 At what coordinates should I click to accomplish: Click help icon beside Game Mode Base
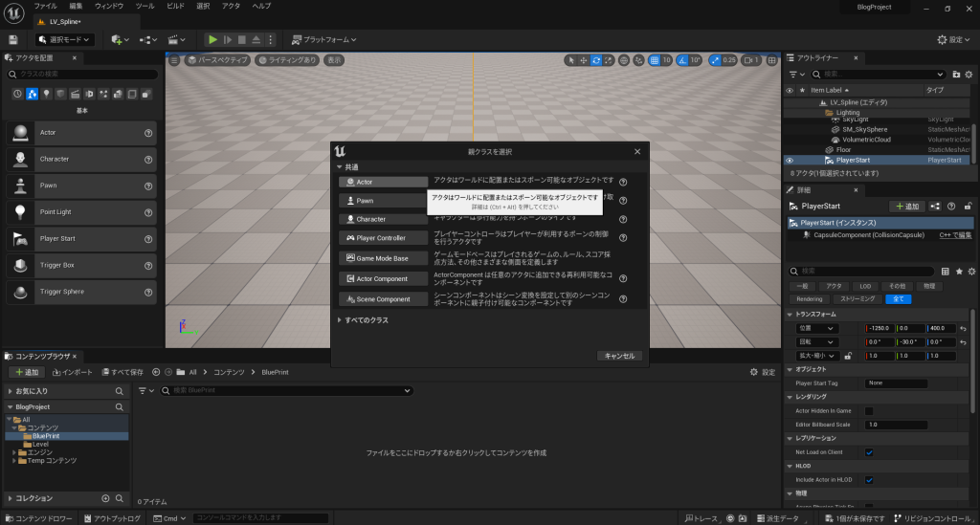pyautogui.click(x=623, y=258)
